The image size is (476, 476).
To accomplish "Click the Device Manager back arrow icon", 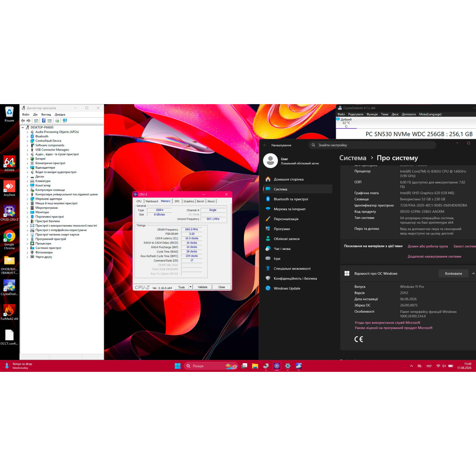I will pyautogui.click(x=23, y=120).
